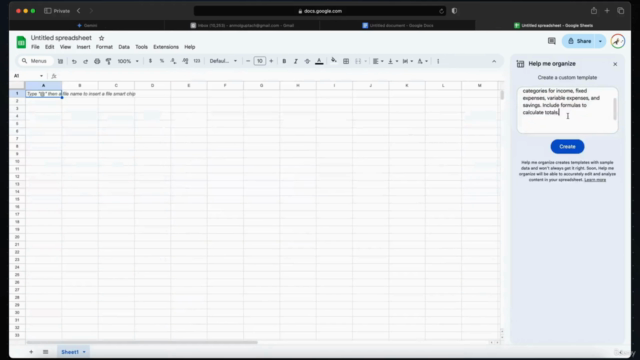The image size is (640, 360).
Task: Decrease decimal places icon
Action: click(x=173, y=61)
